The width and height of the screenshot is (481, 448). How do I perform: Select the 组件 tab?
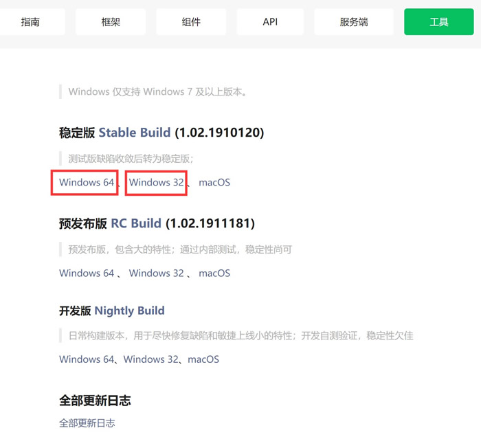click(191, 22)
